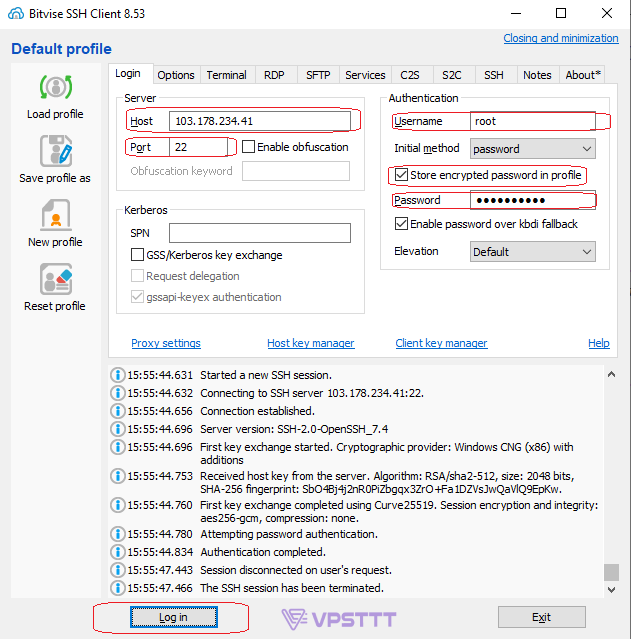Enable obfuscation checkbox

pos(248,147)
